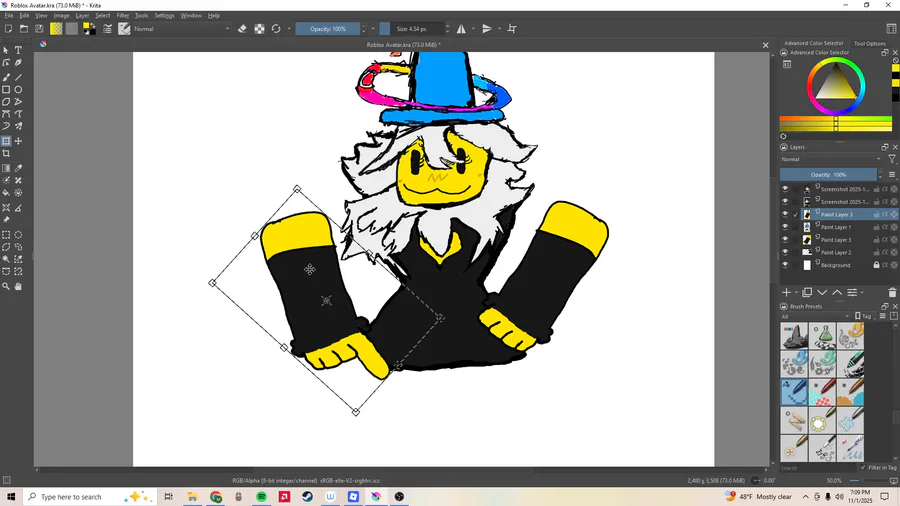Open the Filter menu
The height and width of the screenshot is (506, 900).
[x=122, y=15]
